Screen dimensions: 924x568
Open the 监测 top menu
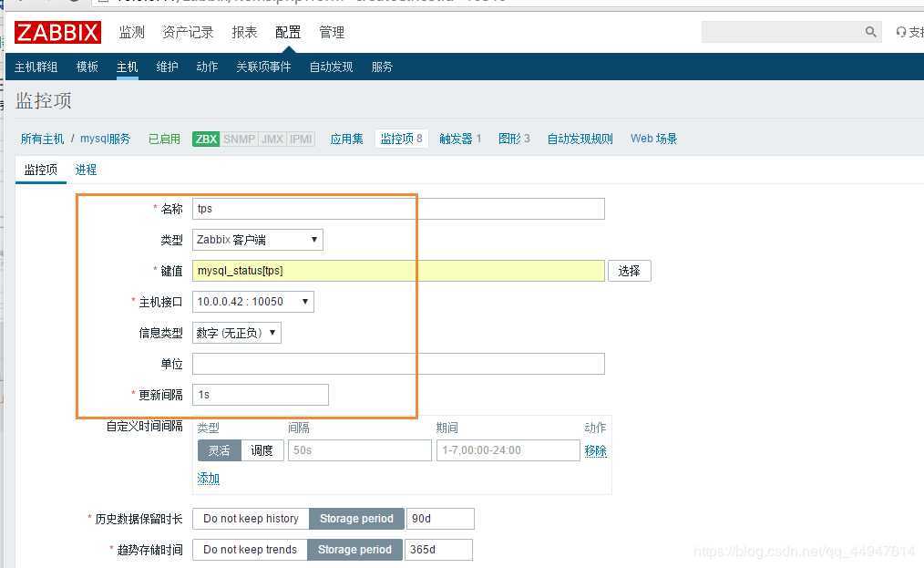131,32
